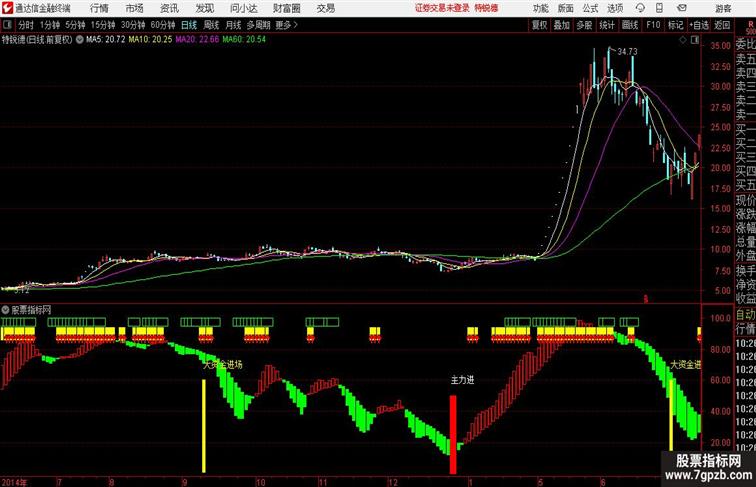
Task: Click the 返回 back button
Action: pos(722,25)
